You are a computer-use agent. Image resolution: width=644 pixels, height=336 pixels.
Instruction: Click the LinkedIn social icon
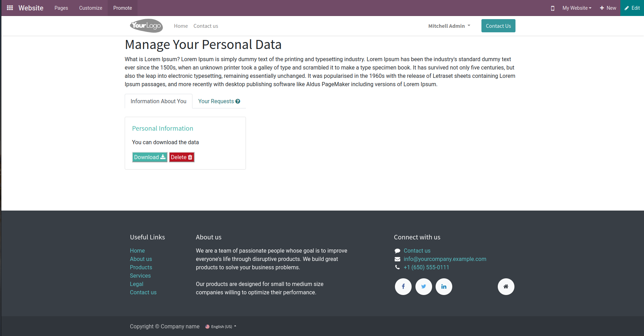coord(444,287)
